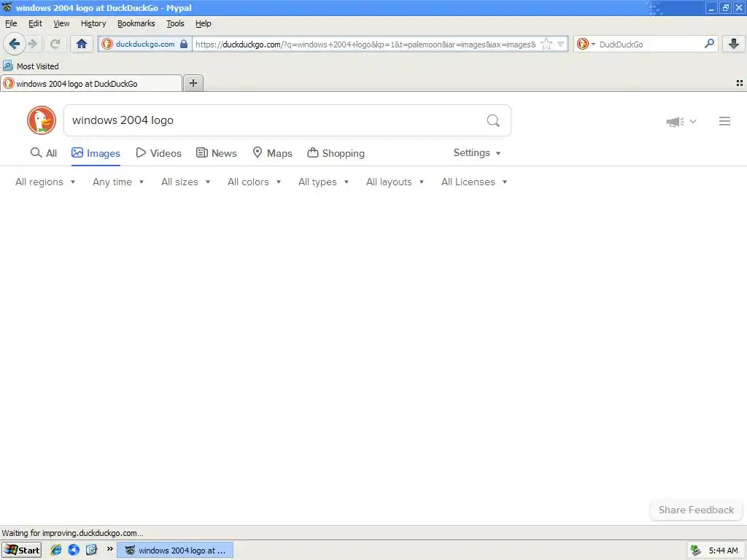This screenshot has width=747, height=560.
Task: Expand the All types filter
Action: click(323, 182)
